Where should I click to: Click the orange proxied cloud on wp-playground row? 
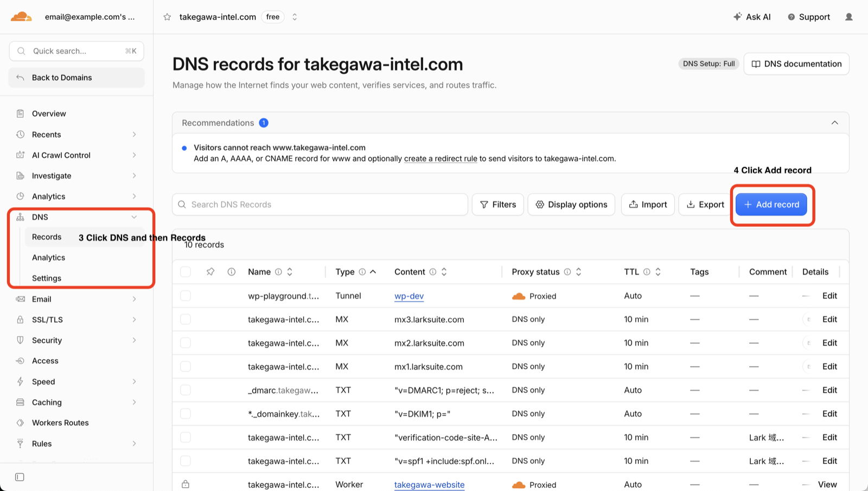click(x=519, y=296)
